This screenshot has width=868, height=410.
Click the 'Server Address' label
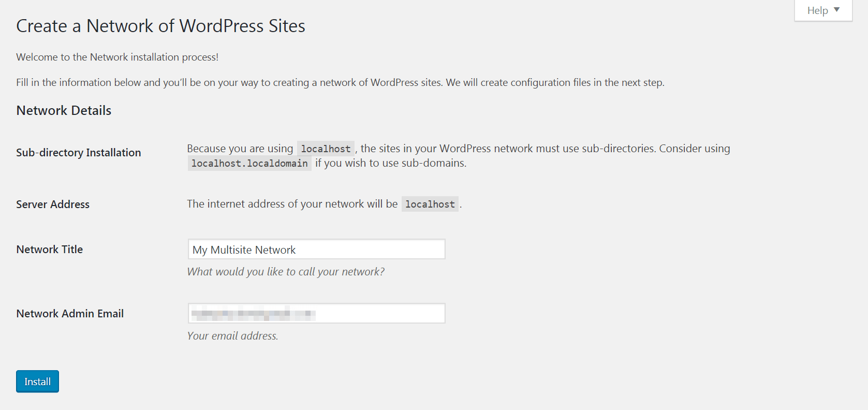[x=53, y=204]
